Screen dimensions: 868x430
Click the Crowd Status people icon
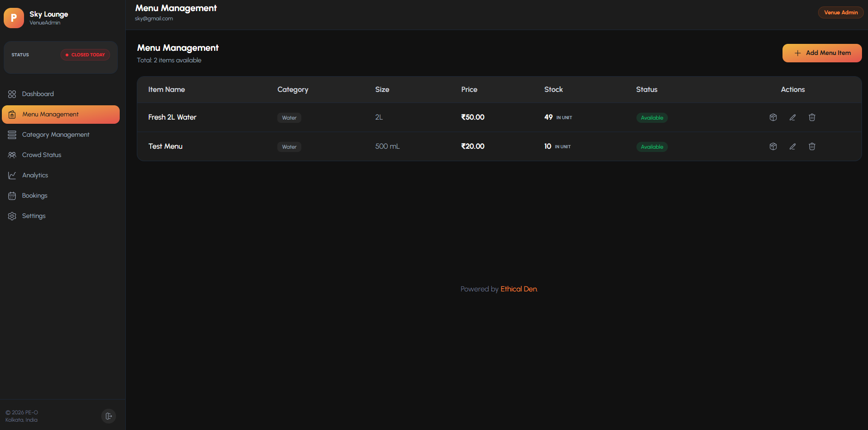pyautogui.click(x=12, y=155)
